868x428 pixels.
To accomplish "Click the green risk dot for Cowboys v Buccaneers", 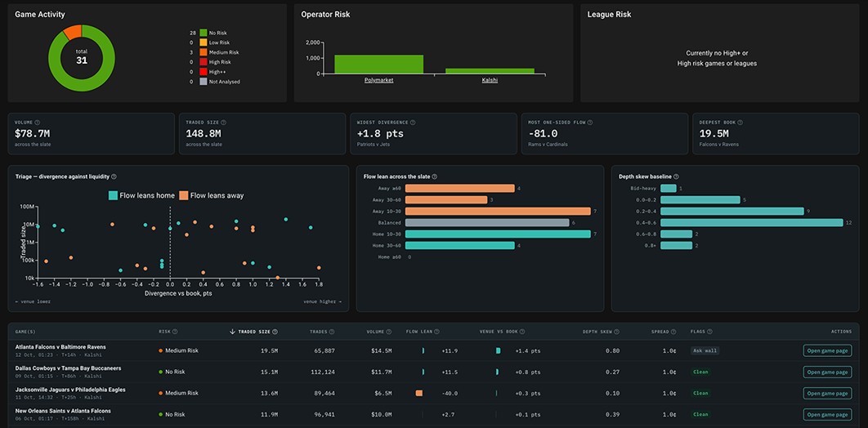I will click(x=160, y=372).
